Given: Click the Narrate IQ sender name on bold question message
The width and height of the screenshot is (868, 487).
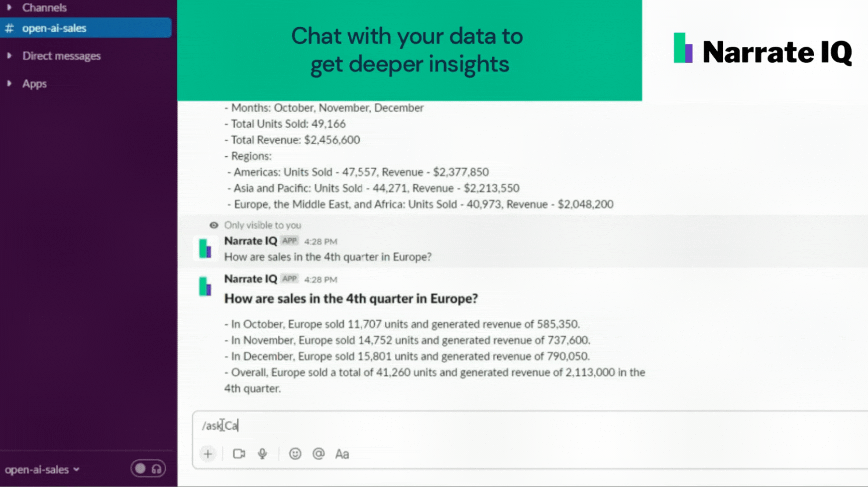Looking at the screenshot, I should pos(251,279).
